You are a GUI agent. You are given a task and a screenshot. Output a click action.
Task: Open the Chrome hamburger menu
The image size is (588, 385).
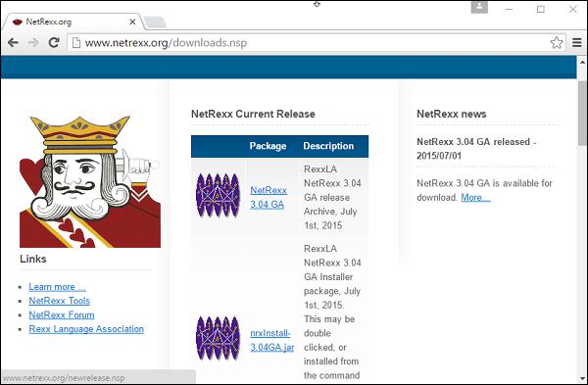[x=577, y=43]
